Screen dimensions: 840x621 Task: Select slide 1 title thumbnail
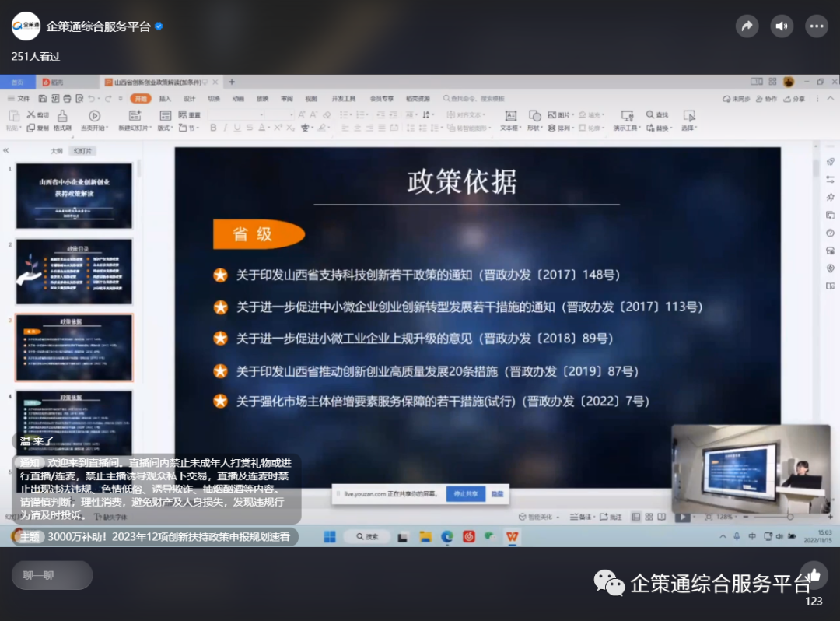click(74, 195)
